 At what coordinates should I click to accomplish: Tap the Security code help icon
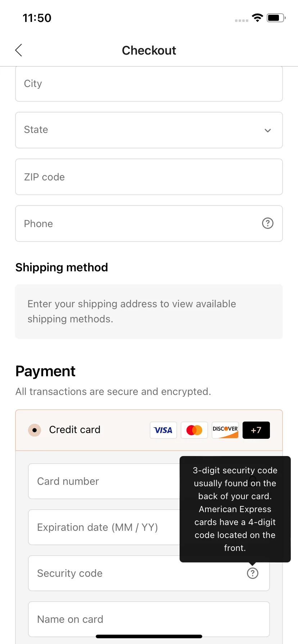(x=252, y=573)
